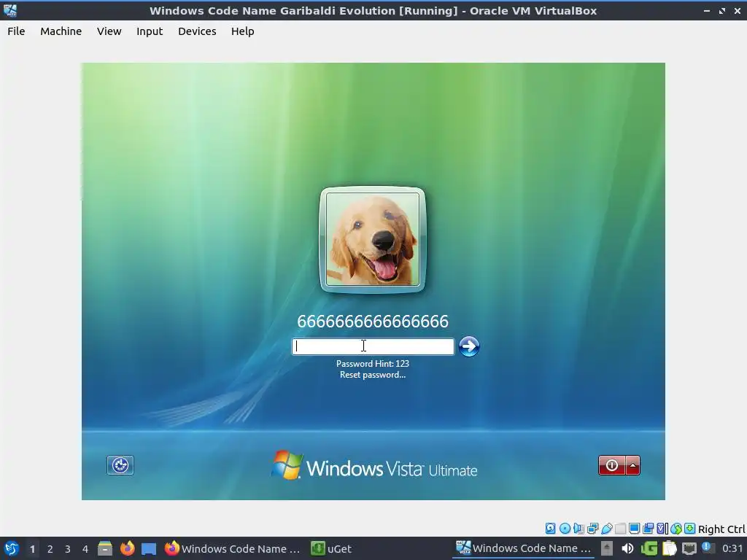Submit the password with the blue arrow button
The width and height of the screenshot is (747, 560).
pyautogui.click(x=469, y=346)
